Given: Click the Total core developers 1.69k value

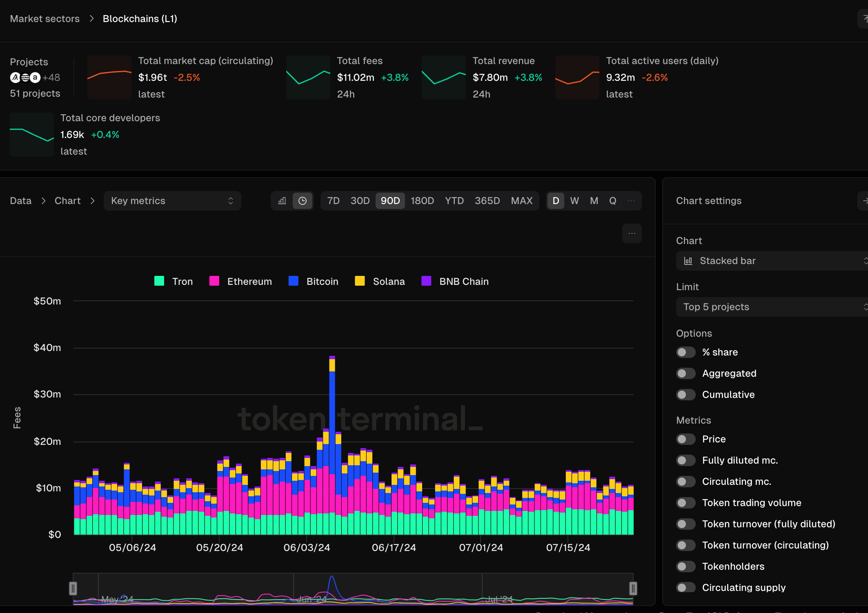Looking at the screenshot, I should [72, 135].
